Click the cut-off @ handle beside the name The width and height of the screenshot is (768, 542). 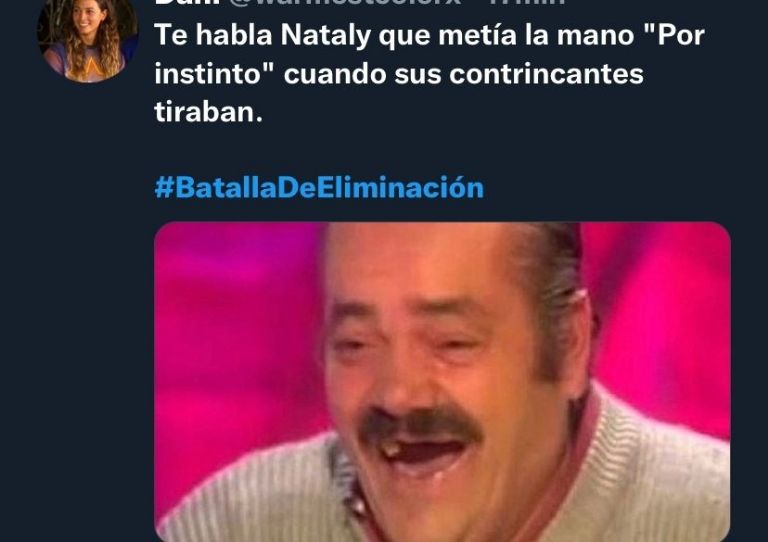[345, 2]
